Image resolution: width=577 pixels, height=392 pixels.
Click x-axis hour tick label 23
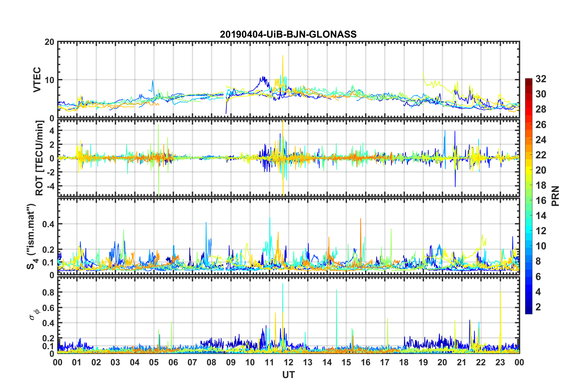click(500, 363)
